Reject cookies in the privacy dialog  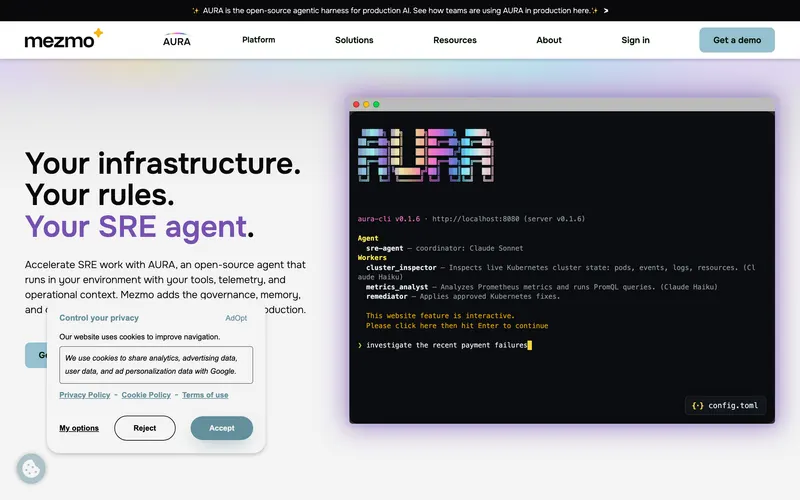click(145, 428)
